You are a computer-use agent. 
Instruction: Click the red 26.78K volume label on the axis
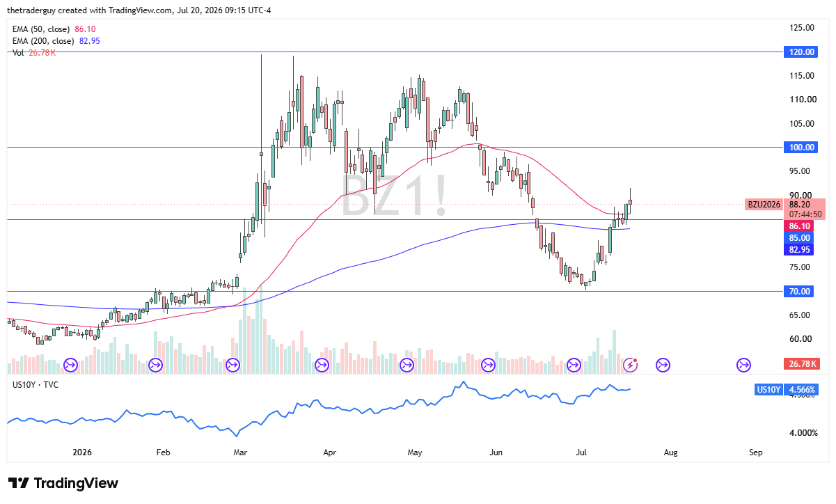tap(801, 364)
